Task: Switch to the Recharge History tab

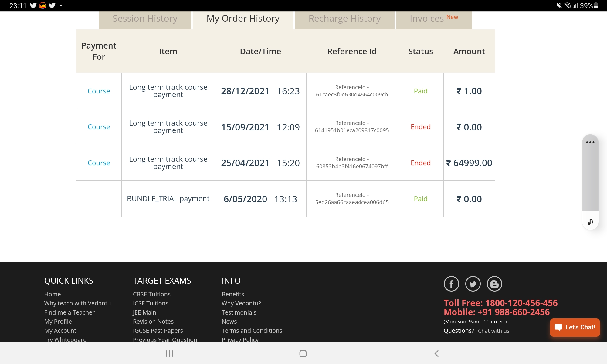Action: coord(344,19)
